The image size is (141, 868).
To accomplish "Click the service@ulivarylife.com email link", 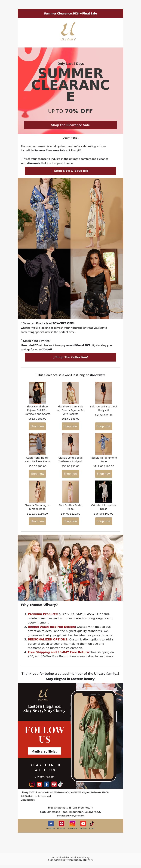I will tap(70, 816).
